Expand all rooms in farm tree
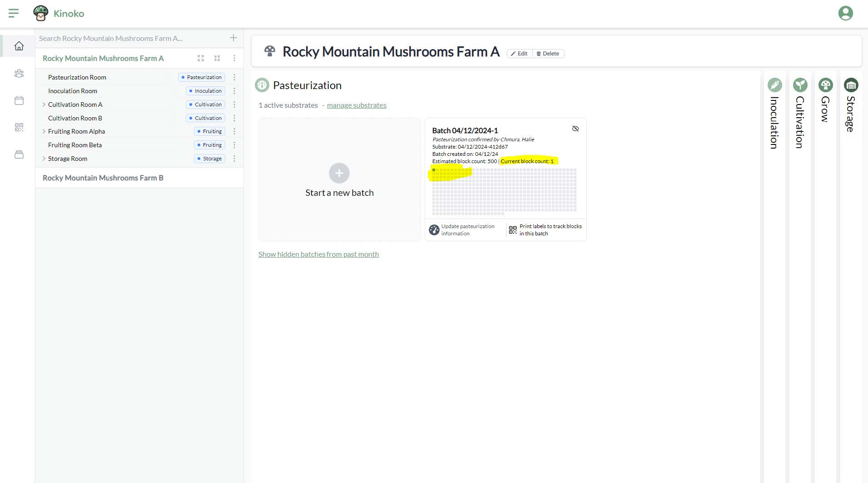 [201, 58]
